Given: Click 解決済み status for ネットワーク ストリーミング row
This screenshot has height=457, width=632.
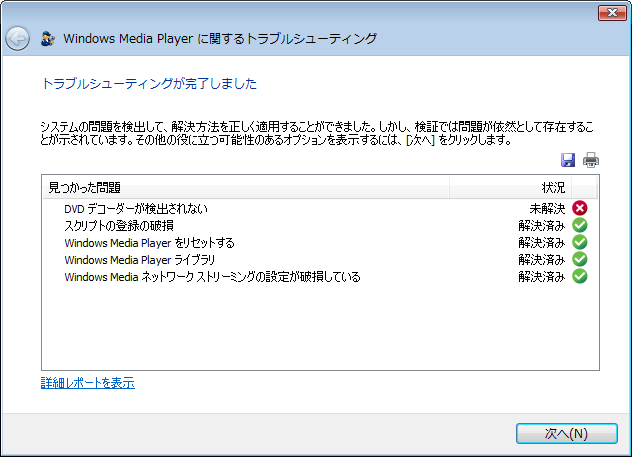Looking at the screenshot, I should click(542, 276).
